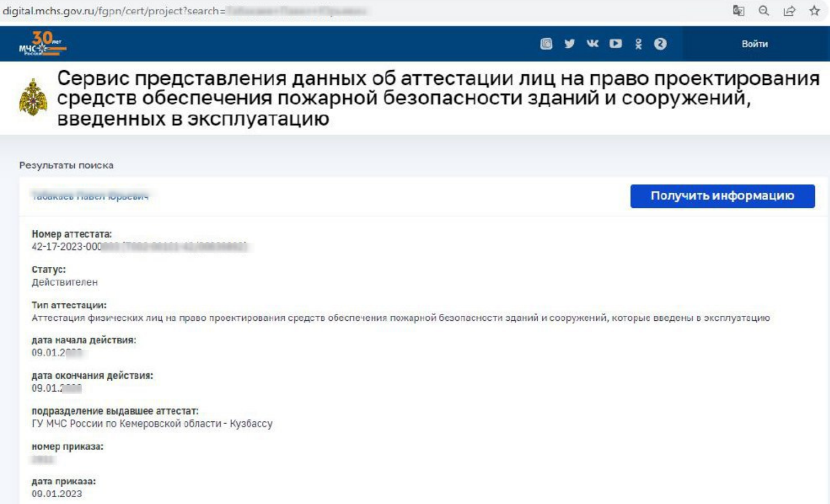Open the VK social network icon
The width and height of the screenshot is (830, 504).
(592, 44)
